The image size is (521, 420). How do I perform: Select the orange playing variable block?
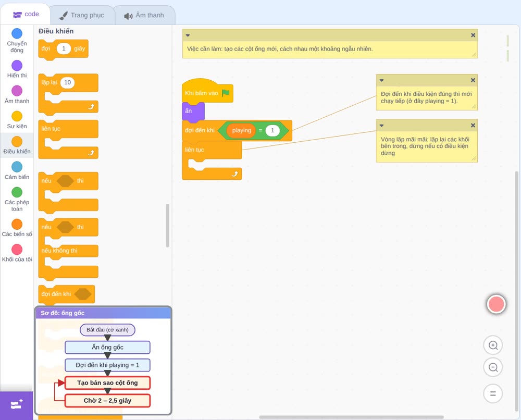[241, 130]
